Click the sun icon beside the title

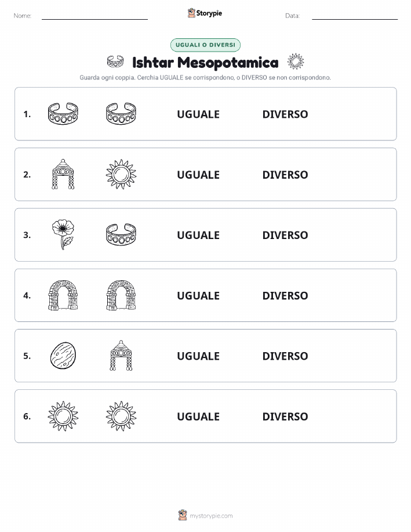[x=296, y=61]
